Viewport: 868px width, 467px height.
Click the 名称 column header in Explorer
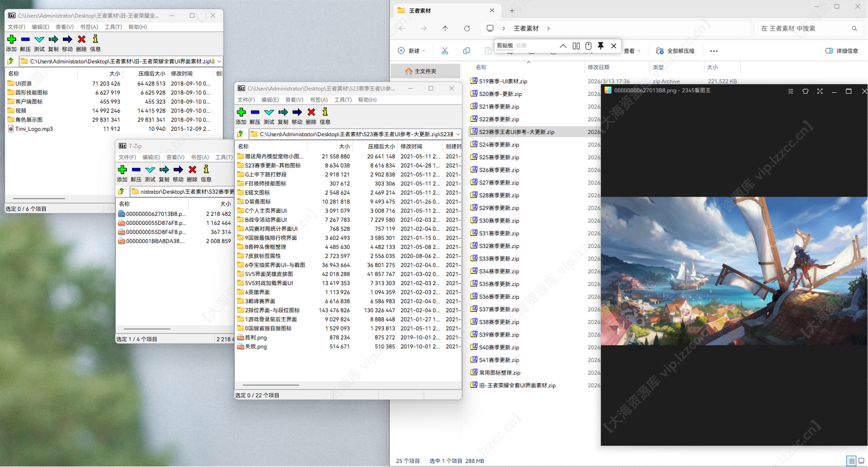click(x=481, y=67)
